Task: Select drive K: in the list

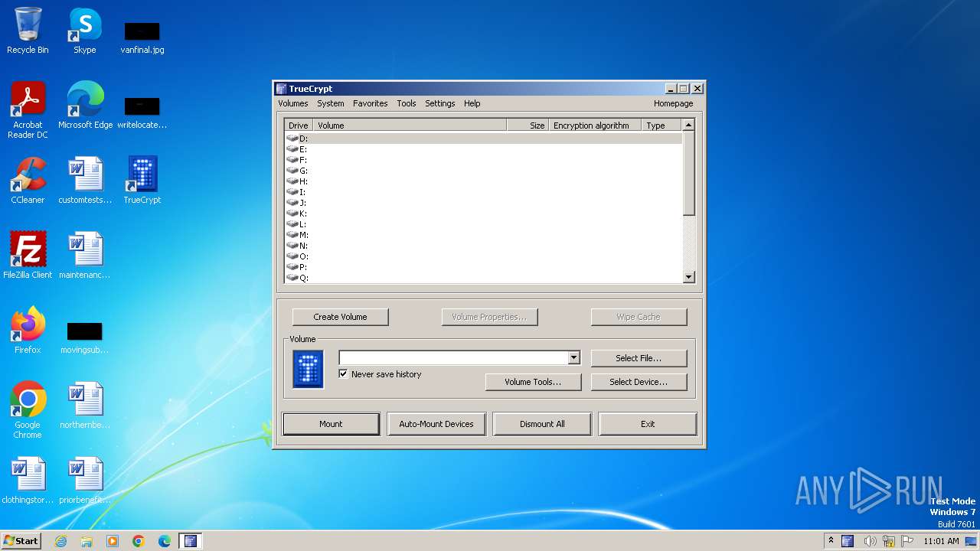Action: 483,214
